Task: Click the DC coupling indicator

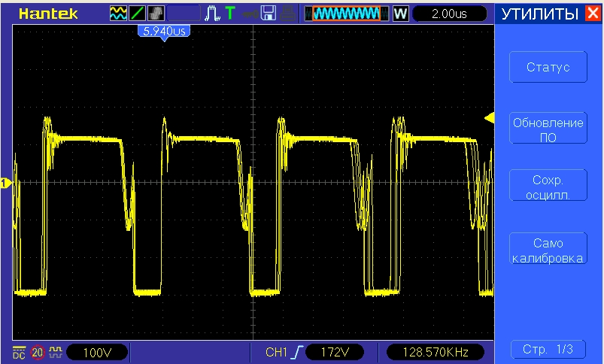Action: coord(18,351)
